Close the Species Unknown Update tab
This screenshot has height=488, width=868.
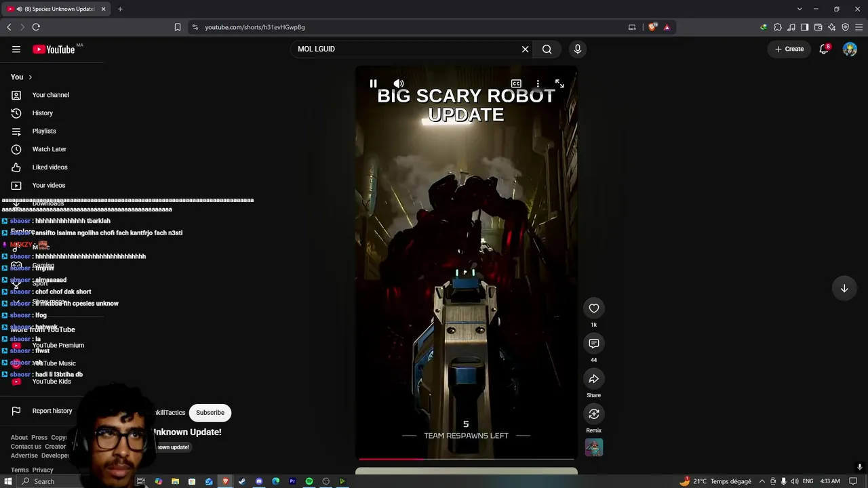(x=103, y=9)
